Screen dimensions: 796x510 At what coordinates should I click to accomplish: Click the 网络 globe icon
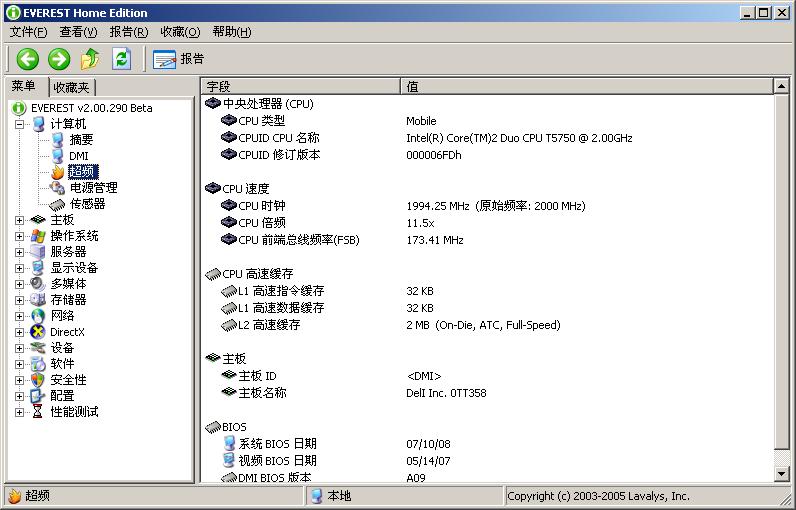[38, 316]
